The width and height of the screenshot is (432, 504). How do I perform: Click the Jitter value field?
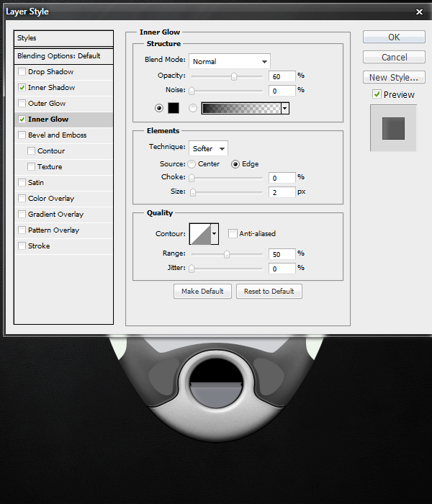282,269
